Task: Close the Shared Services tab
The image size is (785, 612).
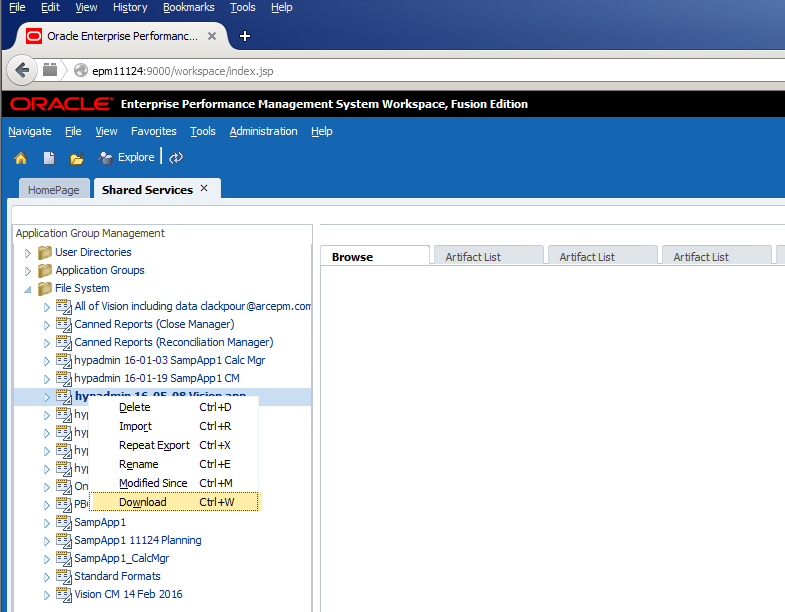Action: click(204, 188)
